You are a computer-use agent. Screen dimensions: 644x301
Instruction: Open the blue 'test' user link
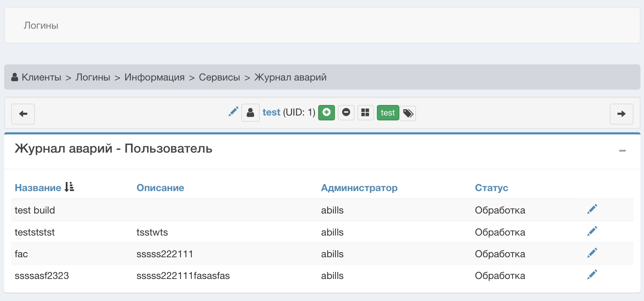click(x=271, y=112)
